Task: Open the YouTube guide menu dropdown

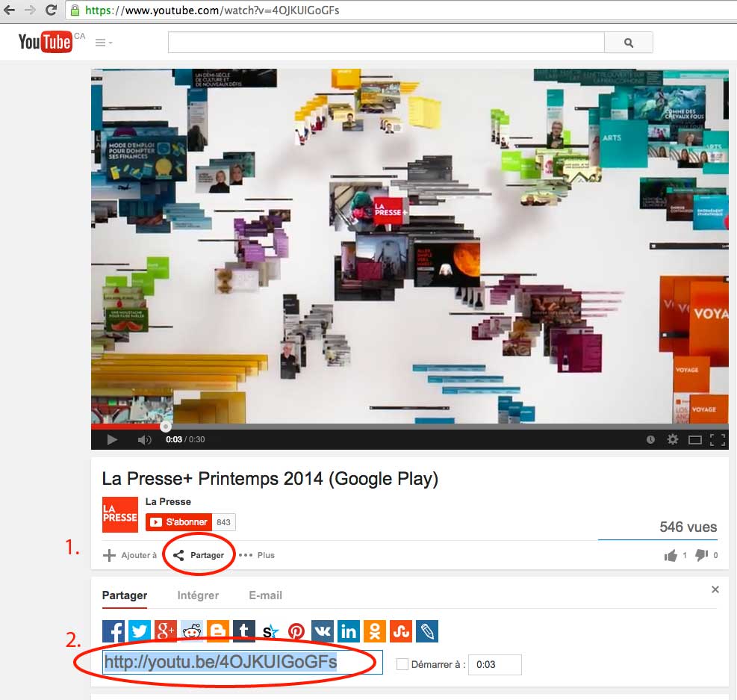Action: point(104,43)
